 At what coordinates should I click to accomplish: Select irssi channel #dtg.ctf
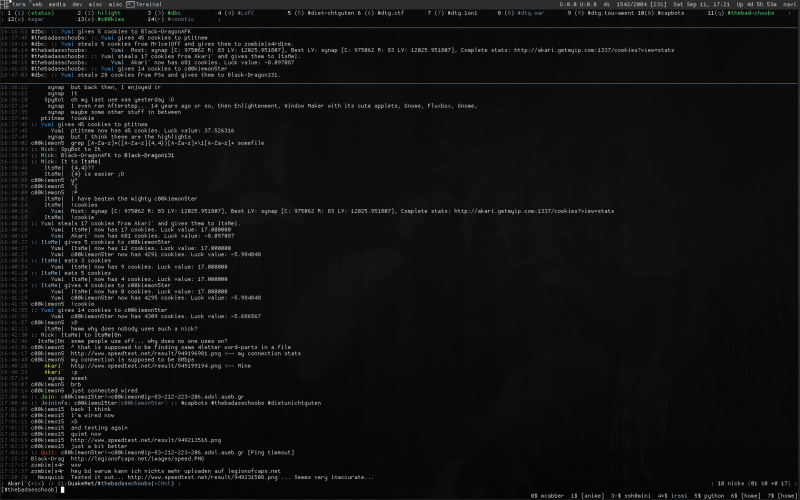click(x=380, y=13)
